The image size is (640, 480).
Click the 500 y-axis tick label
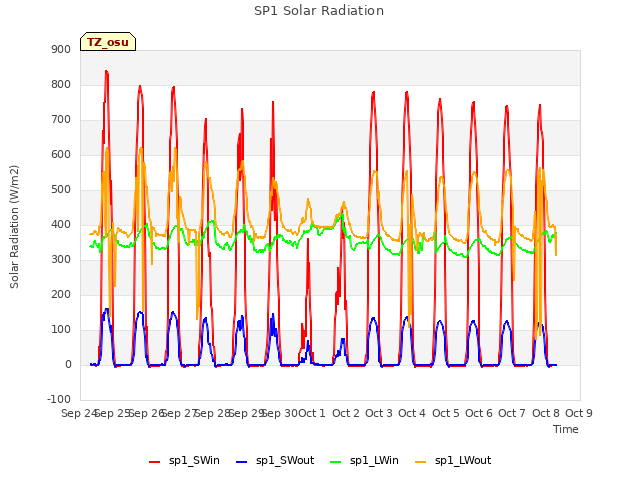tap(61, 190)
